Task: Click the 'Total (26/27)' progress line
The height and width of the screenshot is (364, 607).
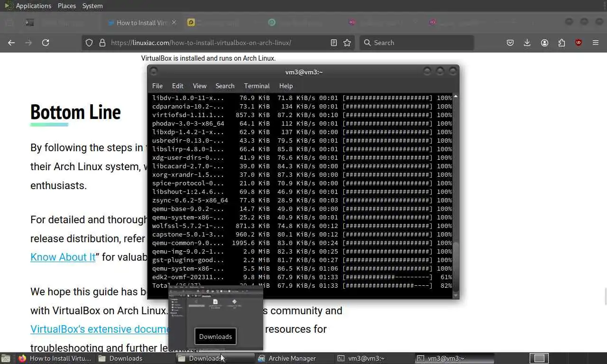Action: (x=302, y=285)
